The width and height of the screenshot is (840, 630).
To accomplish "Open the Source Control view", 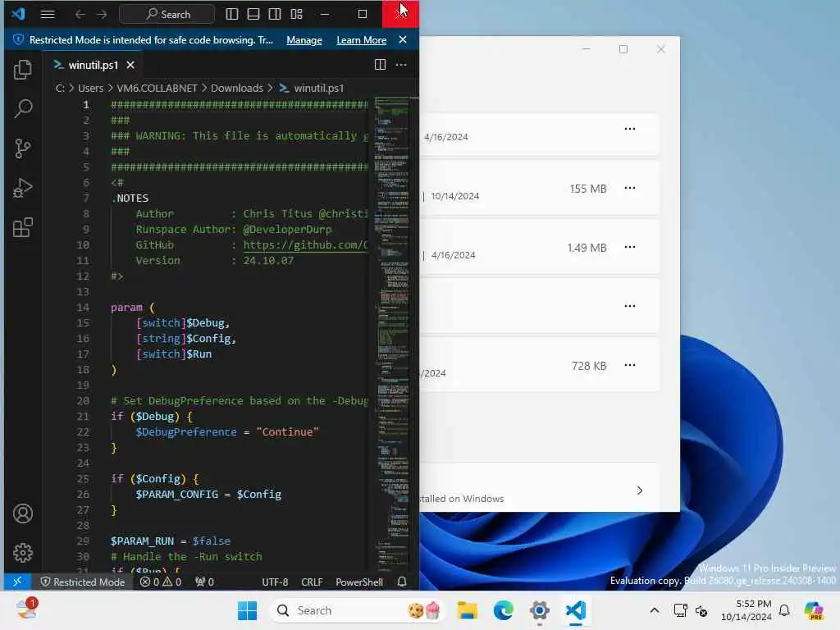I will click(22, 148).
